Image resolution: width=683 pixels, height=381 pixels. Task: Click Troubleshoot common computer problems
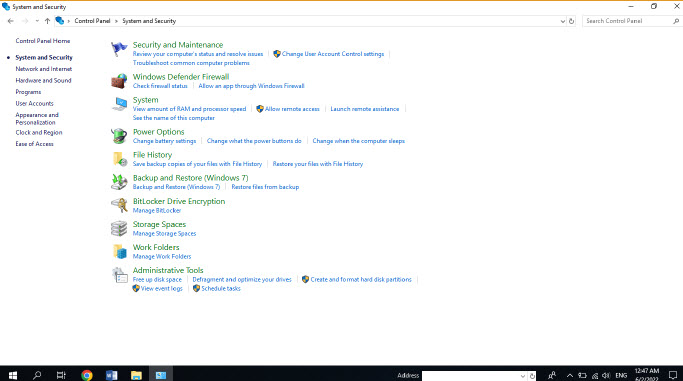[191, 63]
